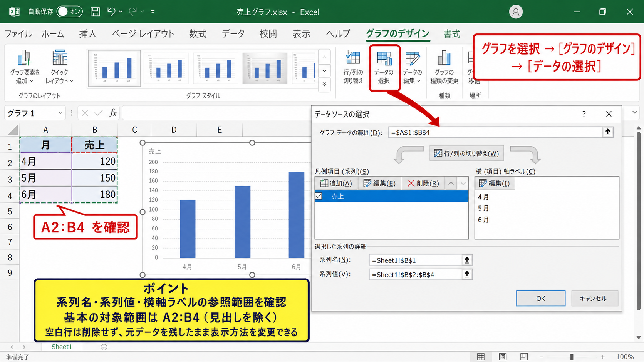
Task: Click the Select All corner triangle
Action: [x=13, y=130]
